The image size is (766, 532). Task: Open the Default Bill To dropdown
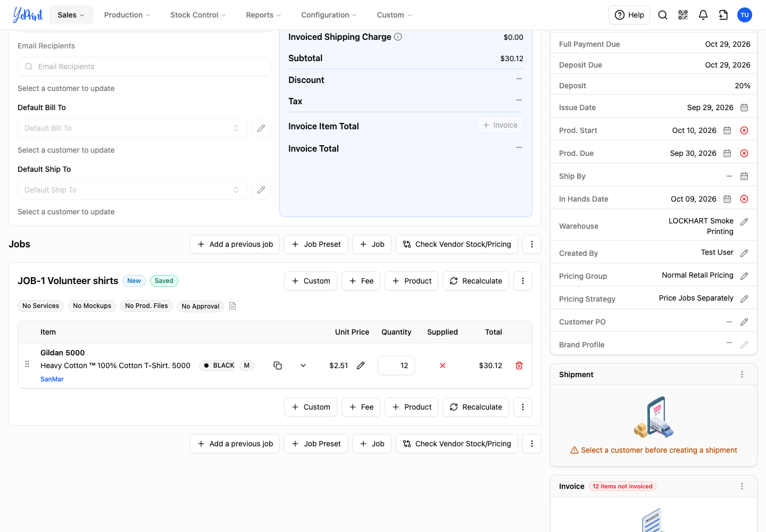pos(132,128)
